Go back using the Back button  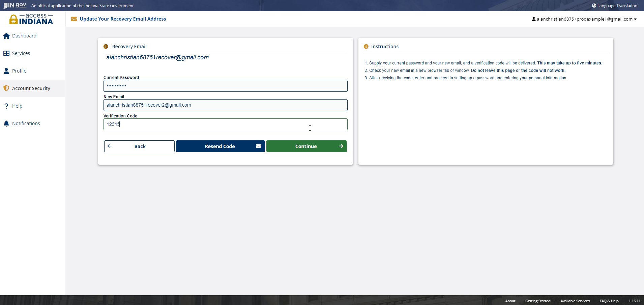(x=139, y=146)
